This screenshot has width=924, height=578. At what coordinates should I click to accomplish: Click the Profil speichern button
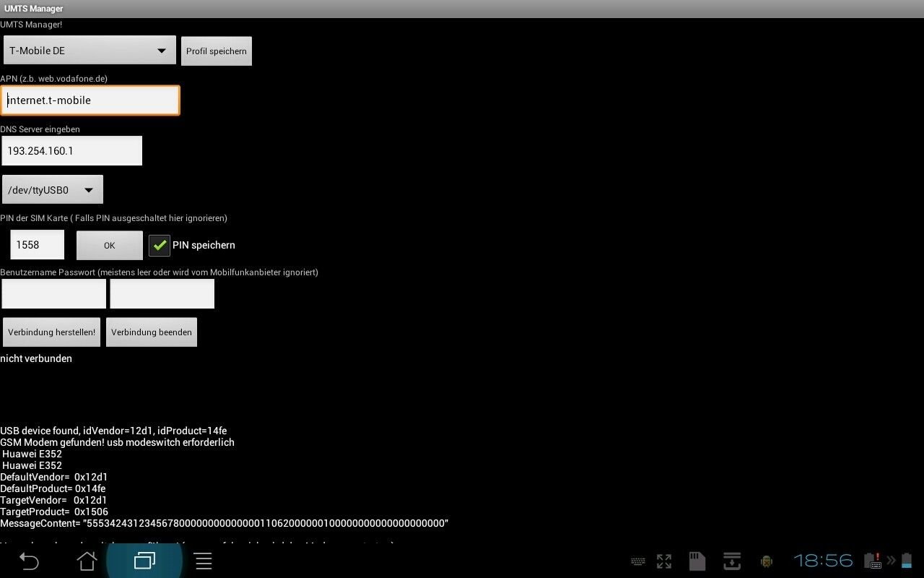(217, 51)
